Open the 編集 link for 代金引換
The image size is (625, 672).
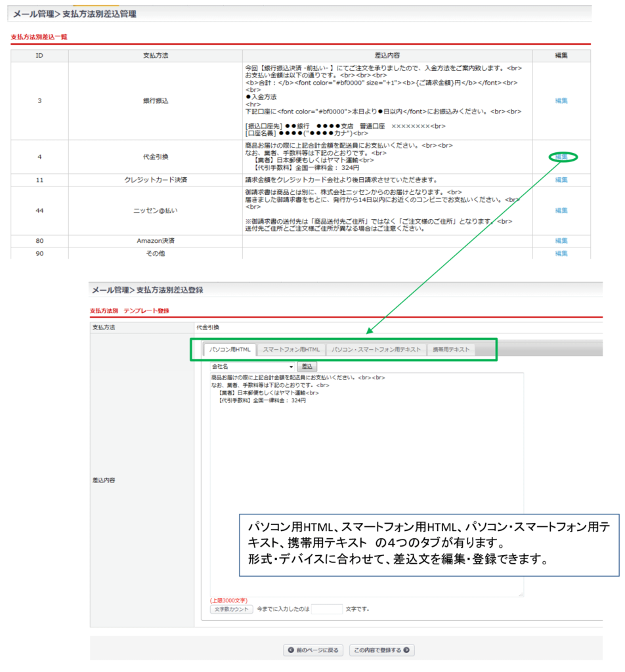561,157
